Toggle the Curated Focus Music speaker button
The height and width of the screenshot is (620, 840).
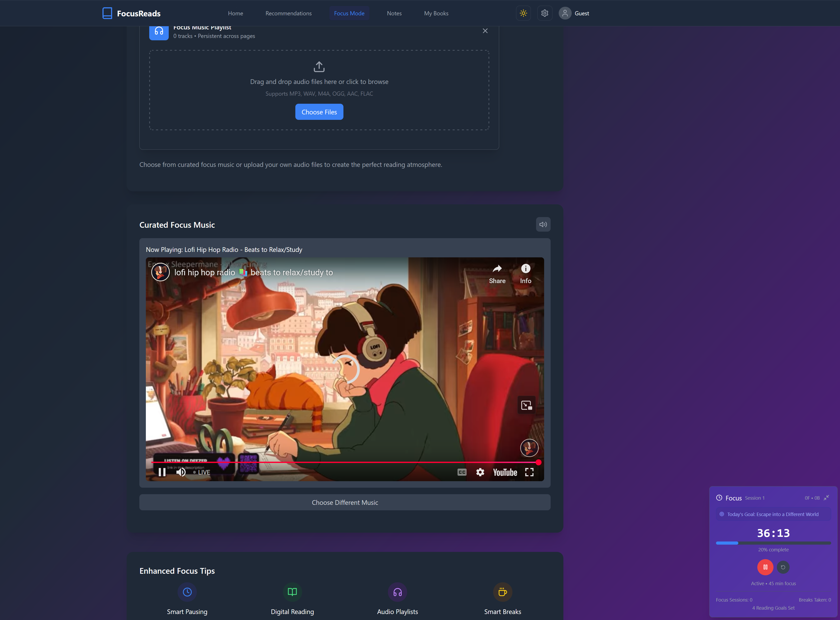point(543,224)
